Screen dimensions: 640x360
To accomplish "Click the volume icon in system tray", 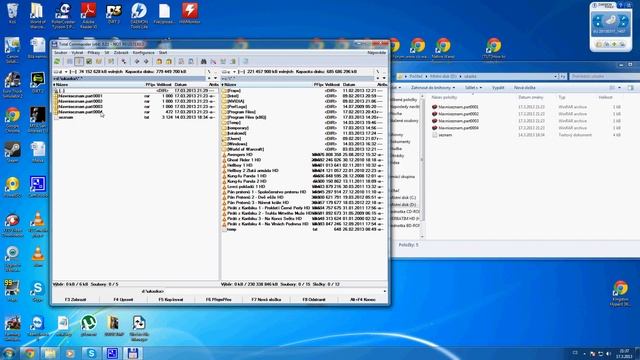I will click(x=609, y=353).
